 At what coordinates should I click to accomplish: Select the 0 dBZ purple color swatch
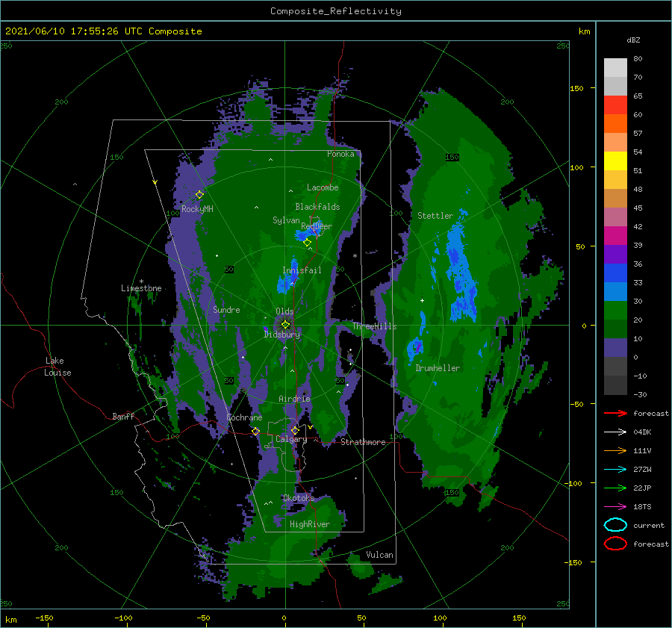tap(615, 348)
